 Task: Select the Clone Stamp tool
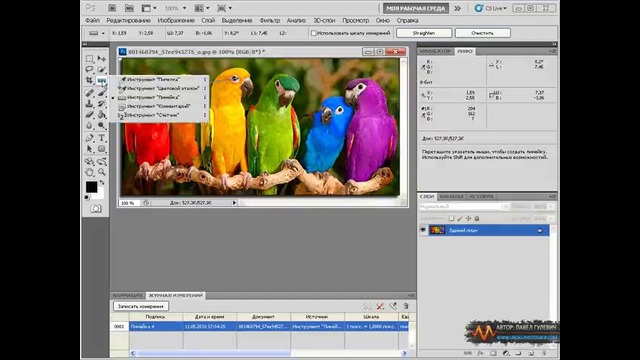pyautogui.click(x=89, y=104)
